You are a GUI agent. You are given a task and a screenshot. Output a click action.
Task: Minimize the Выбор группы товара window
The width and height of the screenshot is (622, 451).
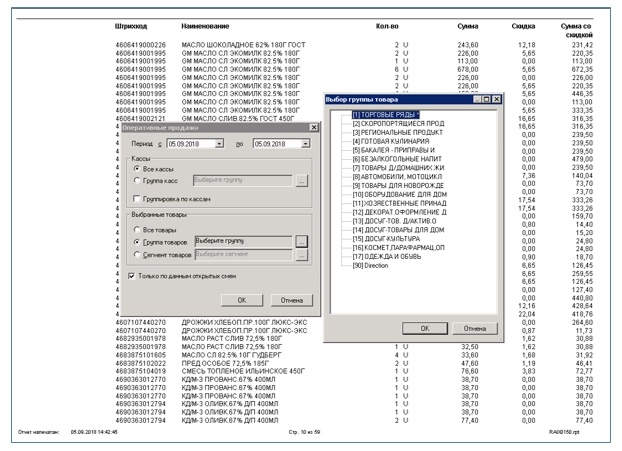click(478, 99)
